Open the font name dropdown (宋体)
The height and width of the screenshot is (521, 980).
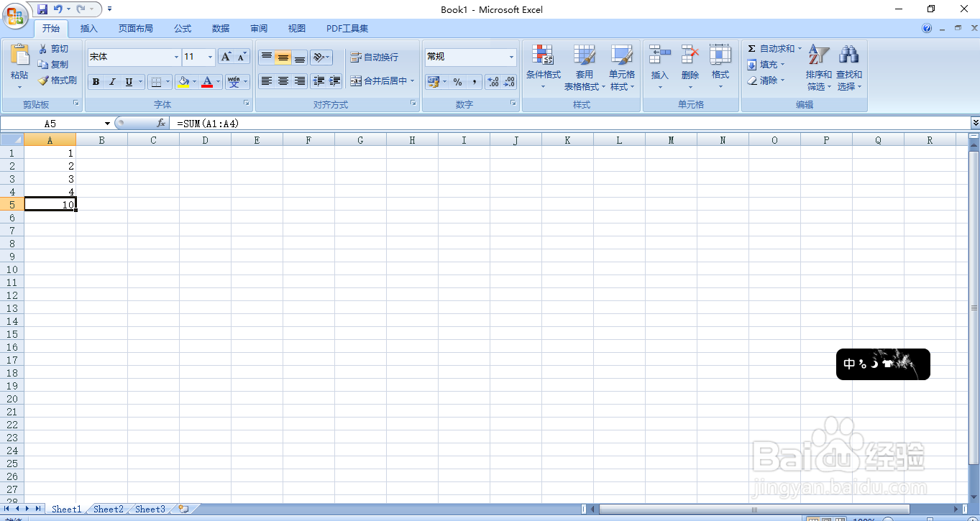(x=176, y=57)
